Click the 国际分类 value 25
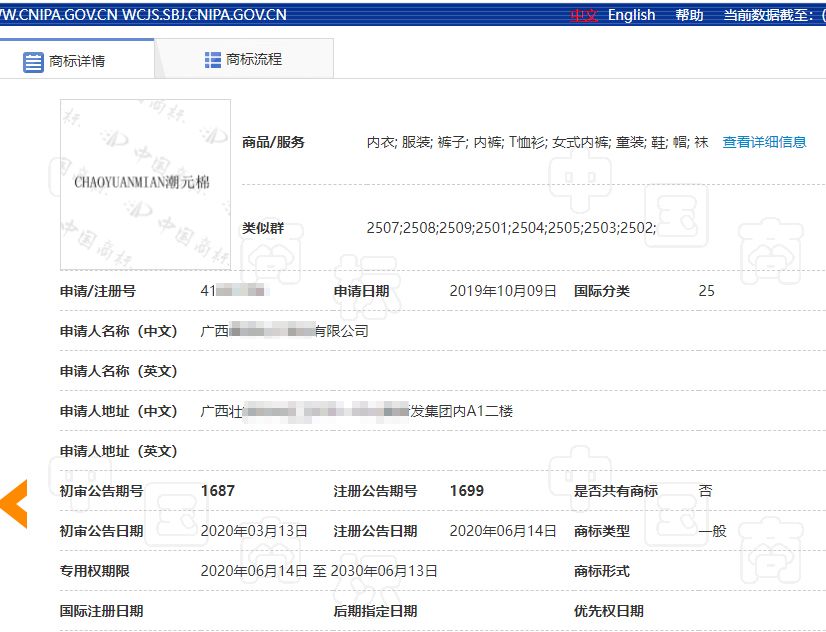The width and height of the screenshot is (826, 632). click(707, 291)
